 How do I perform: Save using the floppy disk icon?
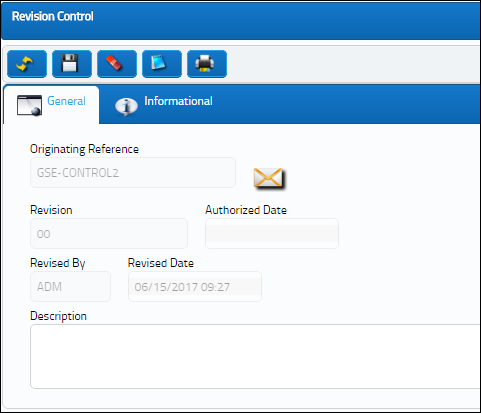point(72,64)
